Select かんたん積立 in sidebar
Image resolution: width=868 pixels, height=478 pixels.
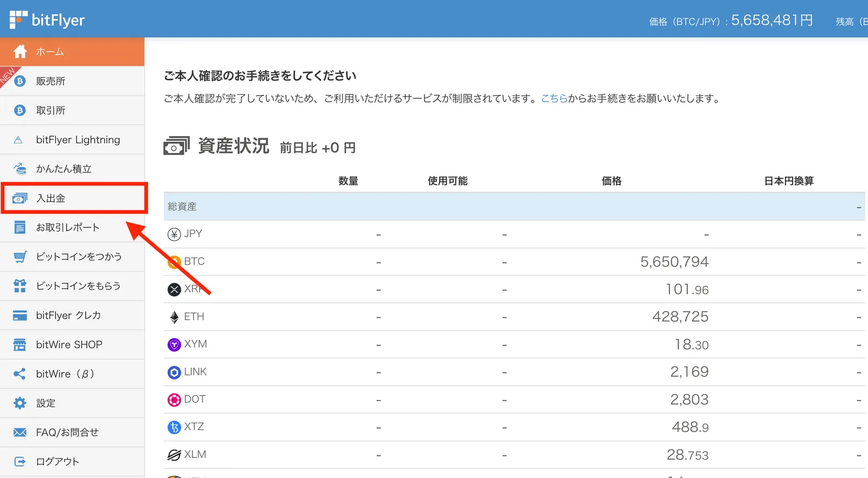tap(72, 169)
